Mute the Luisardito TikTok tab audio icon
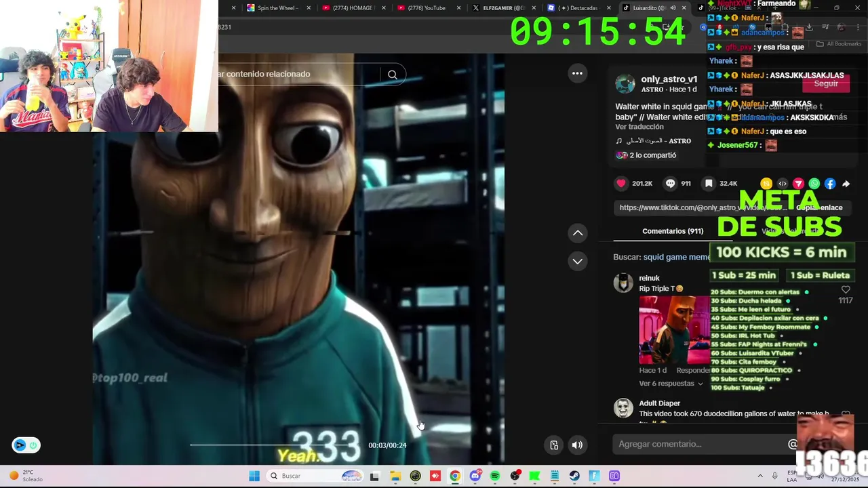Image resolution: width=868 pixels, height=488 pixels. (x=673, y=8)
